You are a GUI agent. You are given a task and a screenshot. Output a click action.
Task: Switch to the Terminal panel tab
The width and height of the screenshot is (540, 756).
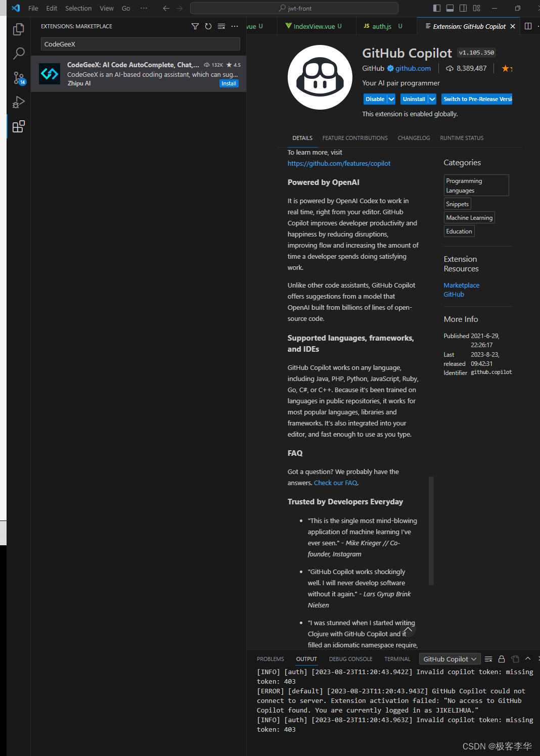pyautogui.click(x=397, y=659)
